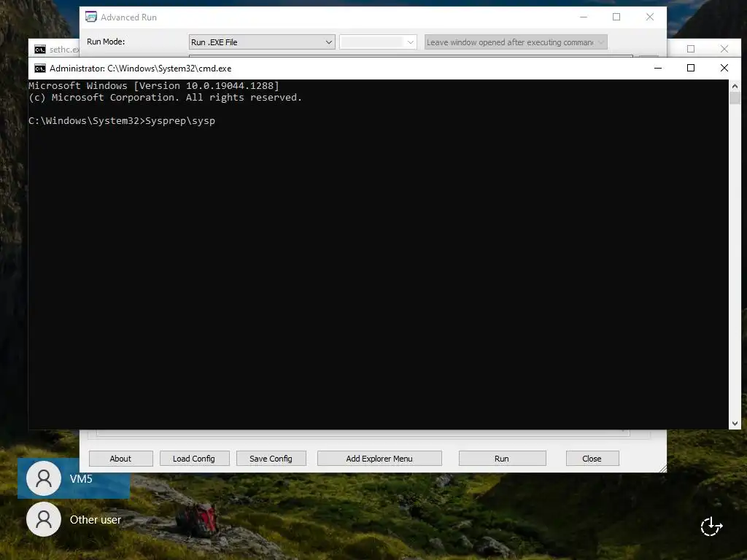
Task: Open Ease of Access on lock screen
Action: pyautogui.click(x=712, y=526)
